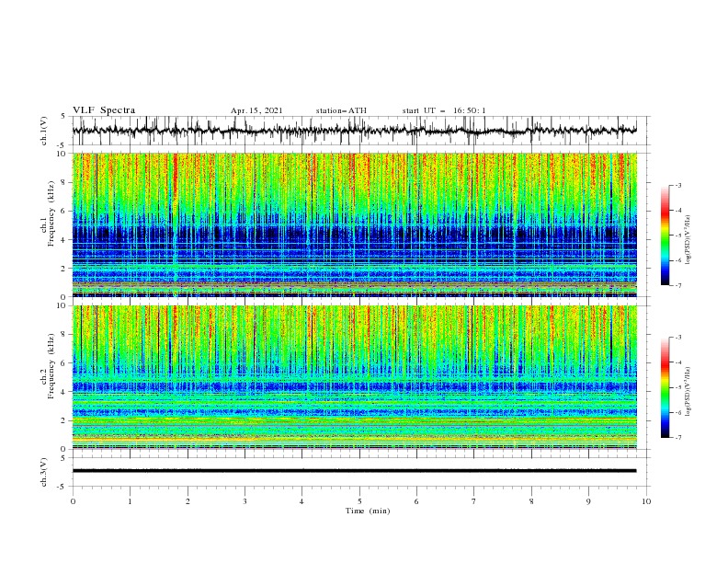Click the ch.2 PSD color scale bar
This screenshot has width=728, height=563.
665,387
